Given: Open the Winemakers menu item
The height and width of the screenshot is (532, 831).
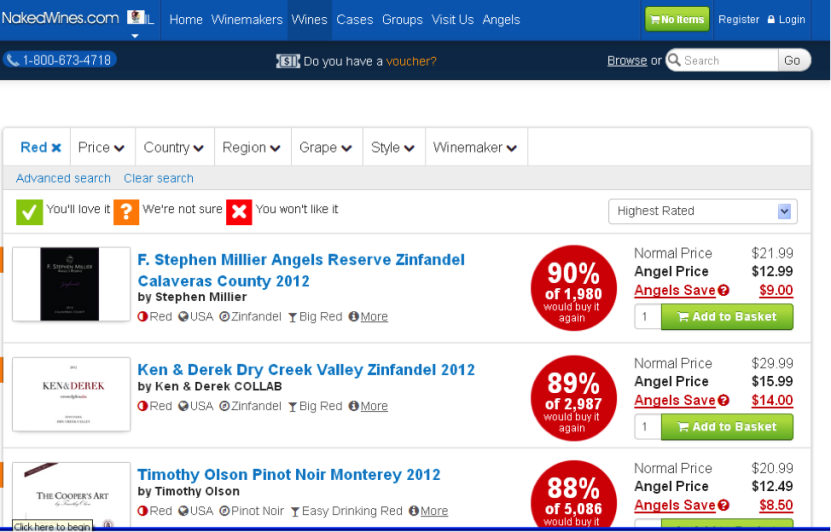Looking at the screenshot, I should click(x=247, y=20).
